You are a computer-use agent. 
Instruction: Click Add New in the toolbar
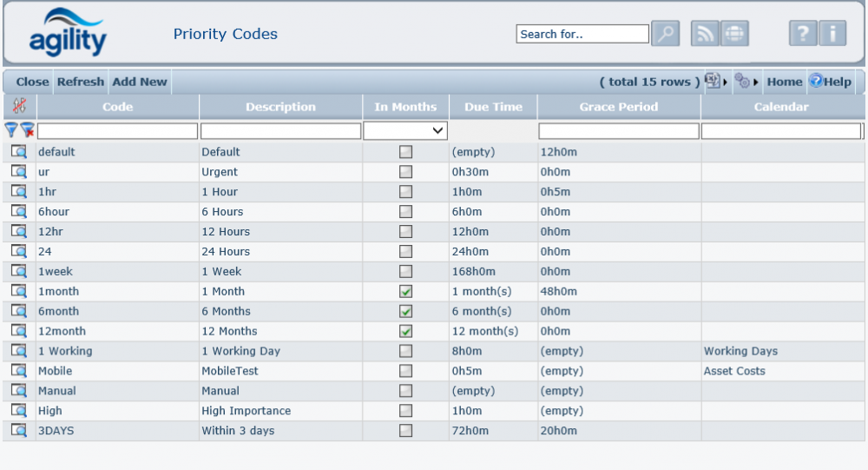[140, 82]
